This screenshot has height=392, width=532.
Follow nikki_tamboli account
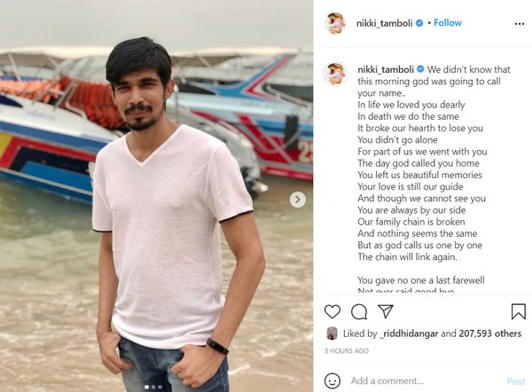[448, 23]
